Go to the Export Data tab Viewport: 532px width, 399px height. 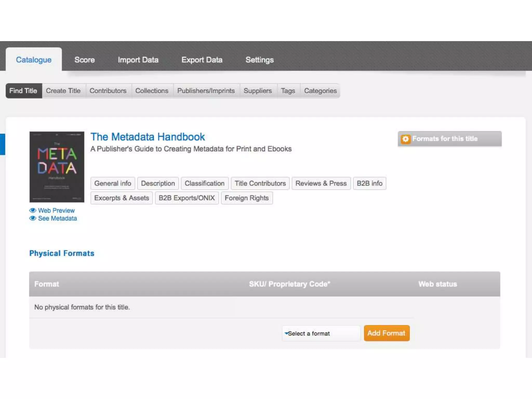pyautogui.click(x=202, y=60)
